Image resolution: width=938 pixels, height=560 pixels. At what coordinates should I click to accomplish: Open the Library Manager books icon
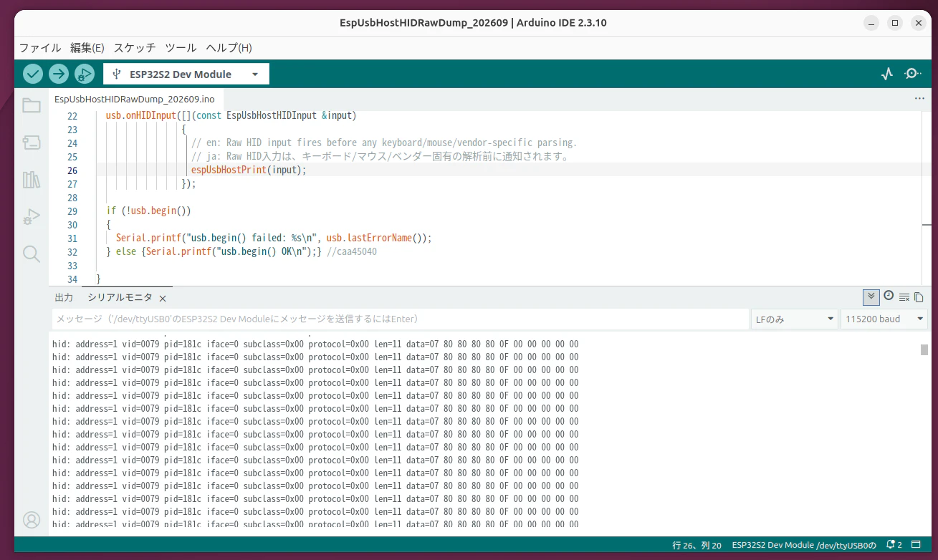(32, 180)
